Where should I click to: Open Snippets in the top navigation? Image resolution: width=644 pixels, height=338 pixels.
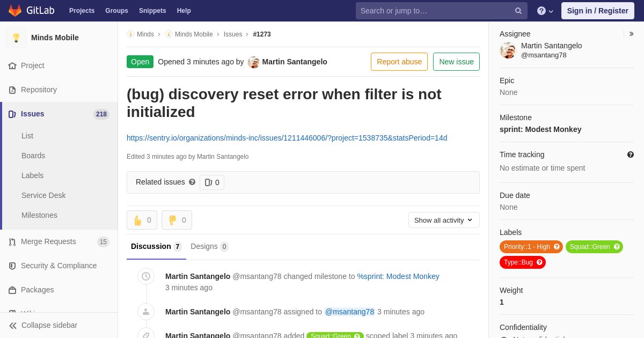tap(152, 11)
